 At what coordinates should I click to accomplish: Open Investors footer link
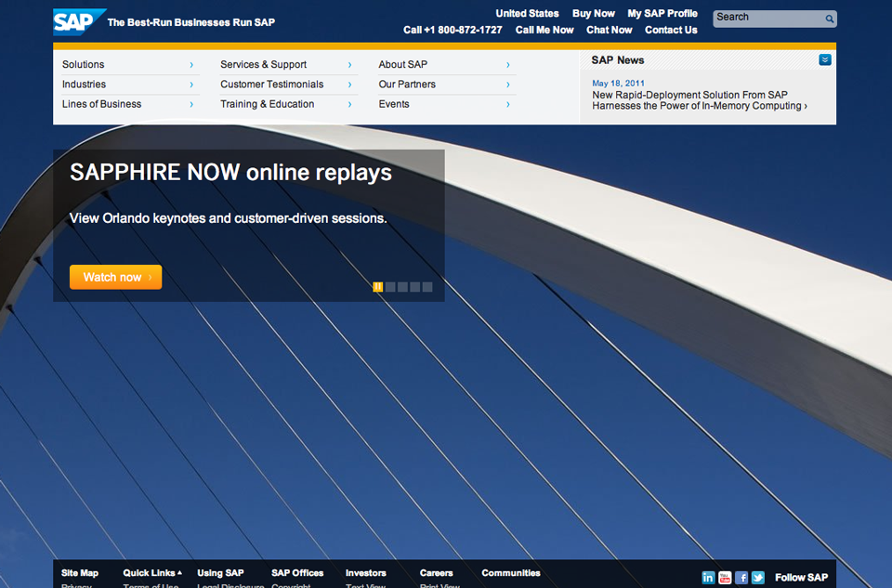[366, 572]
